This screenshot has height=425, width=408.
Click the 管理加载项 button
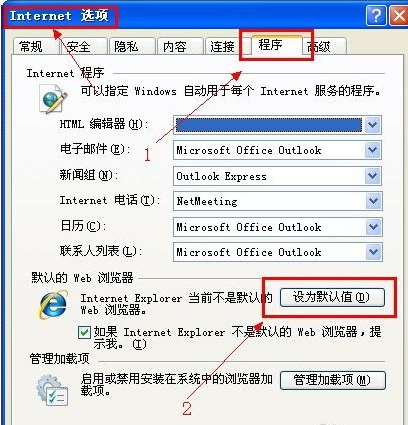333,380
